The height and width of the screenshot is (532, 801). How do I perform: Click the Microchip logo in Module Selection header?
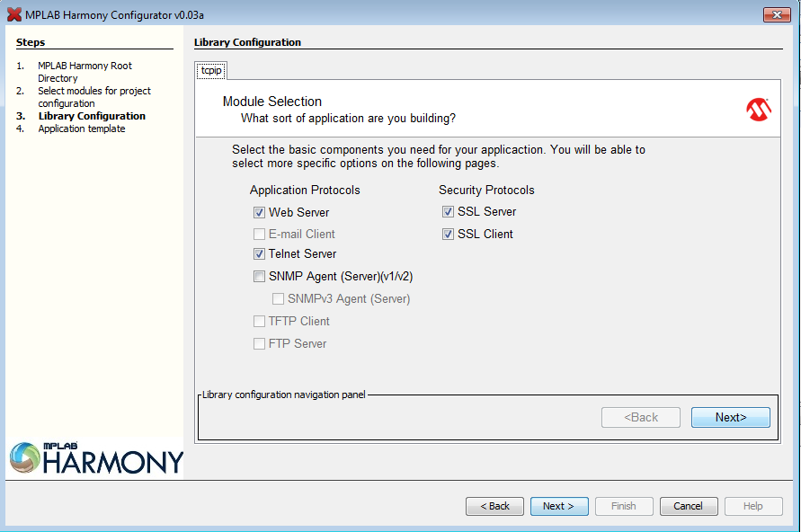point(759,110)
